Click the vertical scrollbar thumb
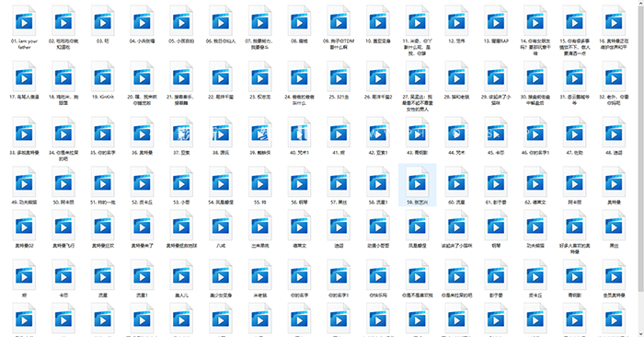644x337 pixels. (x=640, y=149)
